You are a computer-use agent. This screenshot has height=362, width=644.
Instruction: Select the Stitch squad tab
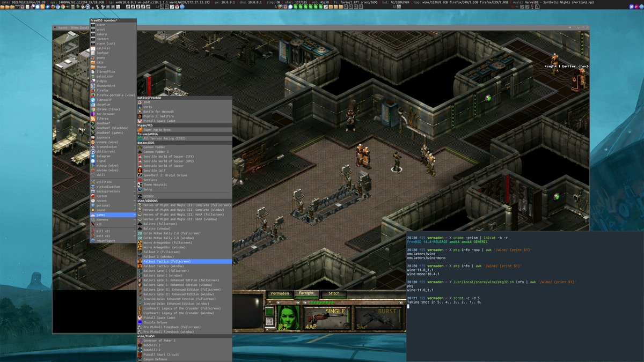(x=334, y=294)
